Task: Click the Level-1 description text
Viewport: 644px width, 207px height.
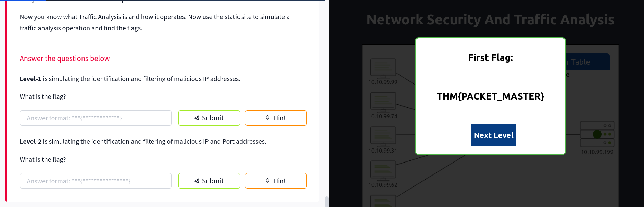Action: (x=130, y=79)
